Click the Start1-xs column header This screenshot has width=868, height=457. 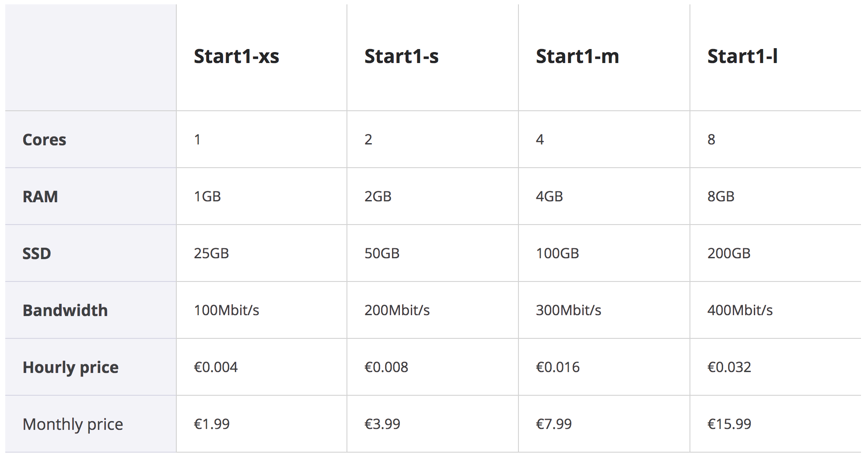click(x=236, y=56)
